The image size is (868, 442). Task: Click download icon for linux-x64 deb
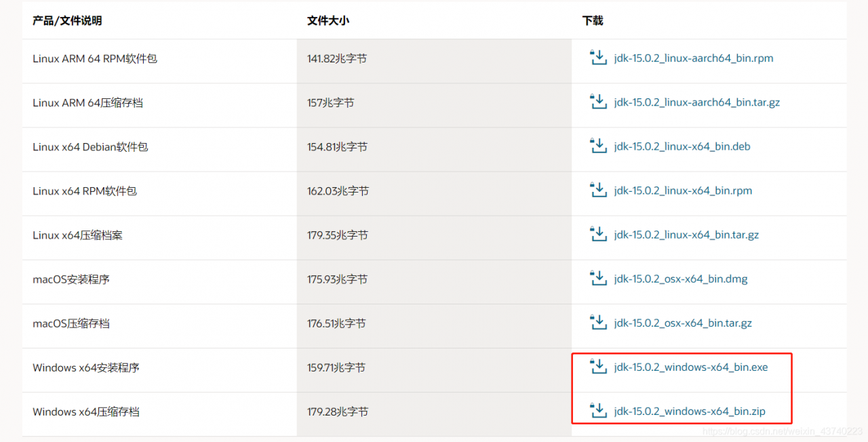point(598,146)
